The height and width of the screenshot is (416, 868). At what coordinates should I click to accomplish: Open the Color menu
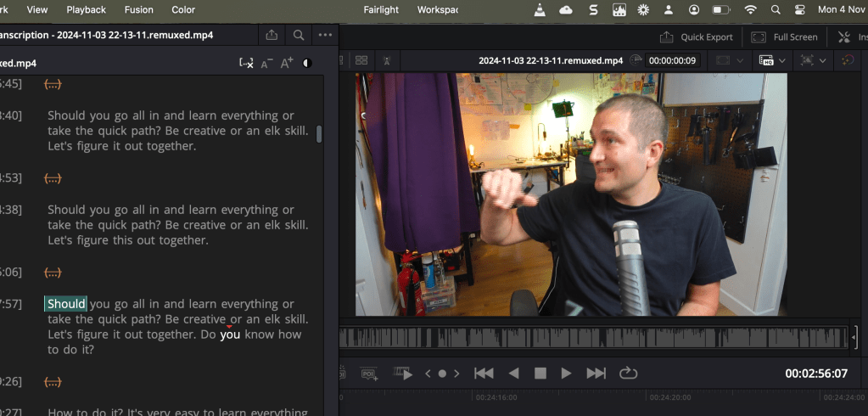click(183, 9)
